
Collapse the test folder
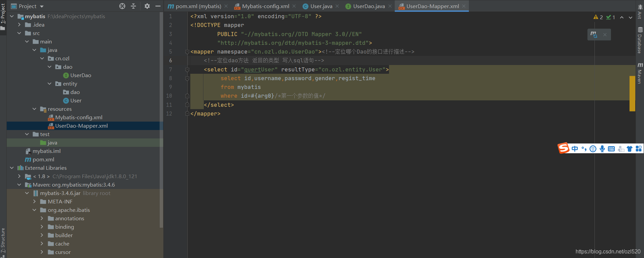27,134
